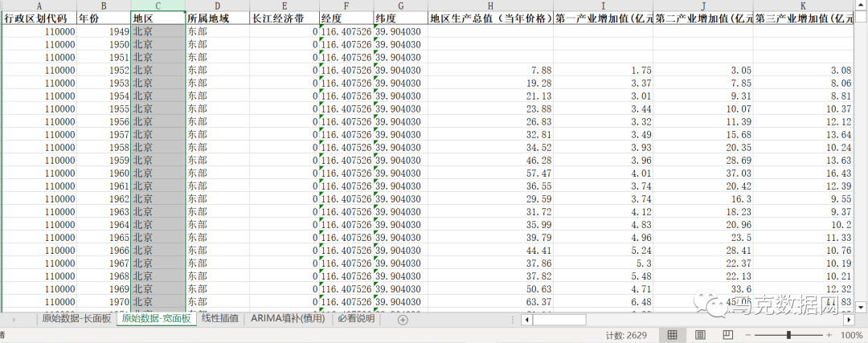Click the 行政区划代码 header cell
The image size is (868, 343).
coord(39,18)
